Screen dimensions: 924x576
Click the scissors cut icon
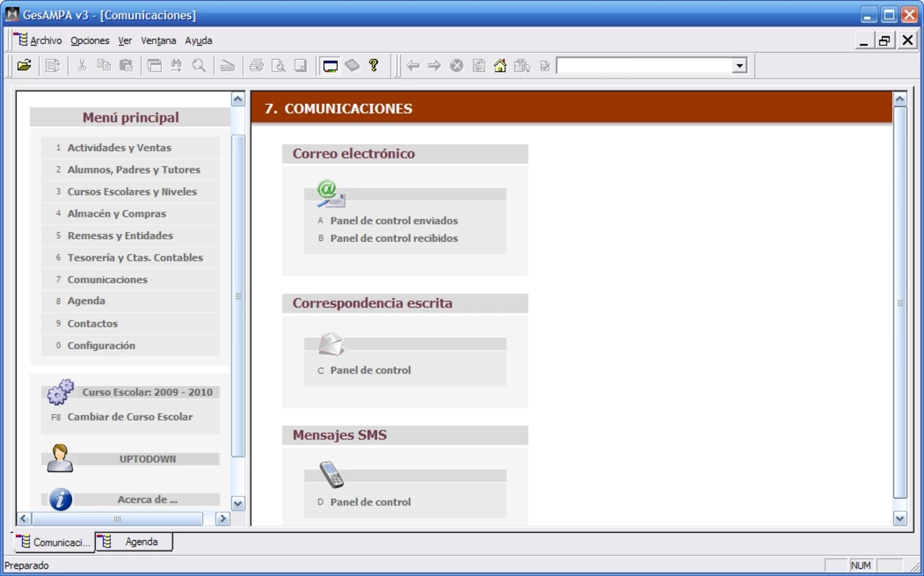[x=82, y=66]
